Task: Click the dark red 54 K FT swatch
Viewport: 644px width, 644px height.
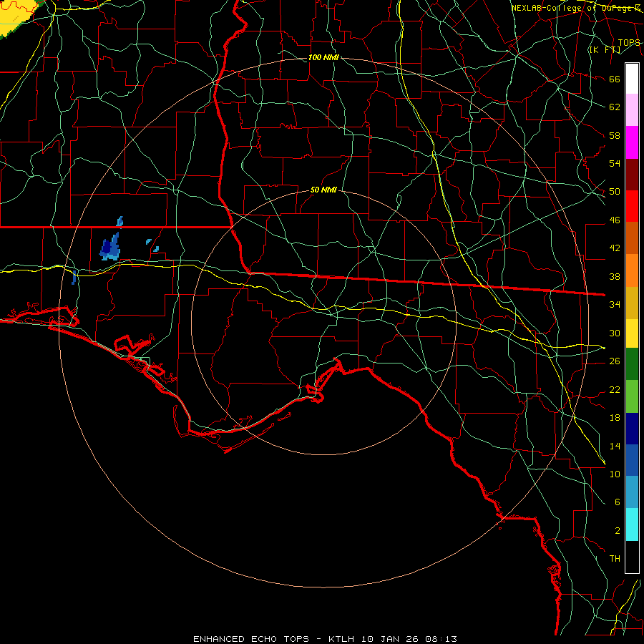Action: pyautogui.click(x=632, y=175)
